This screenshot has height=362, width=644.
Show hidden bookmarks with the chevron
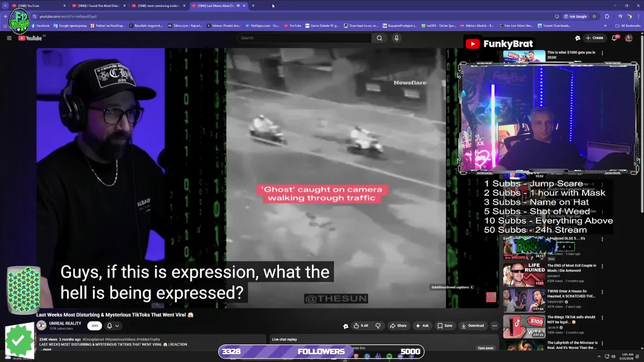[x=605, y=26]
